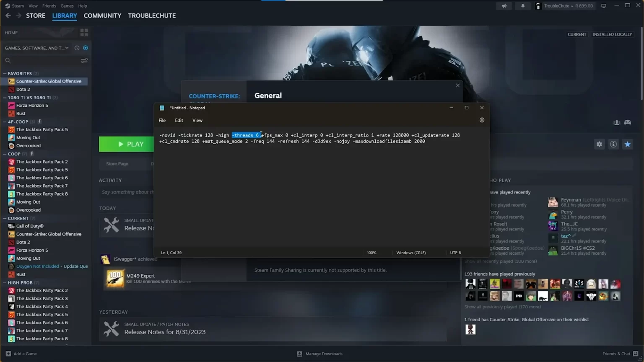This screenshot has width=644, height=362.
Task: Open wallet balance R 899.00
Action: 584,6
